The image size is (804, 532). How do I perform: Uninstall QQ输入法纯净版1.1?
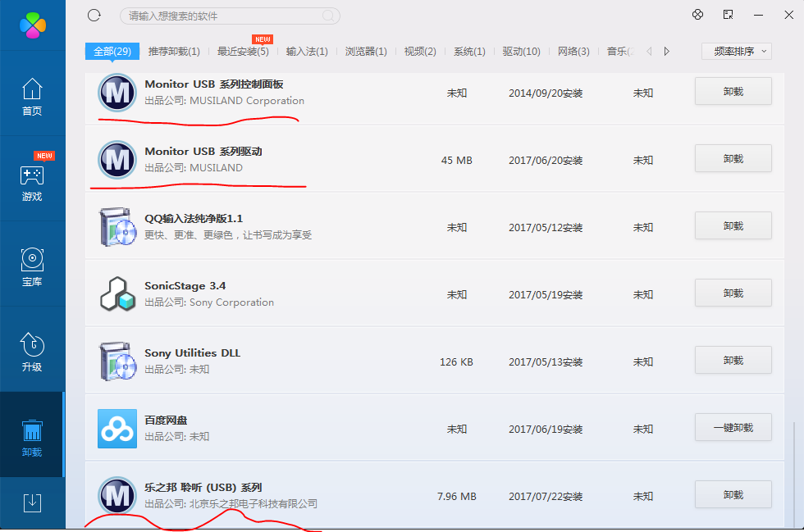pyautogui.click(x=733, y=225)
